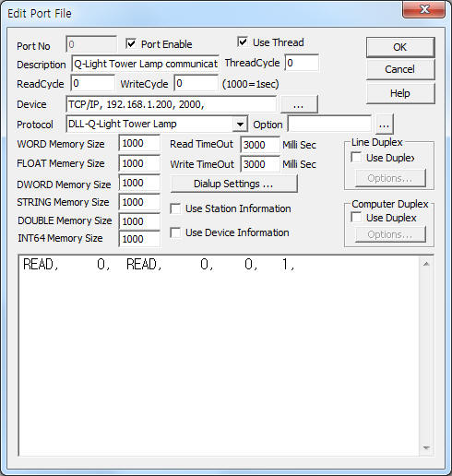Click the Cancel button
Image resolution: width=452 pixels, height=476 pixels.
400,69
